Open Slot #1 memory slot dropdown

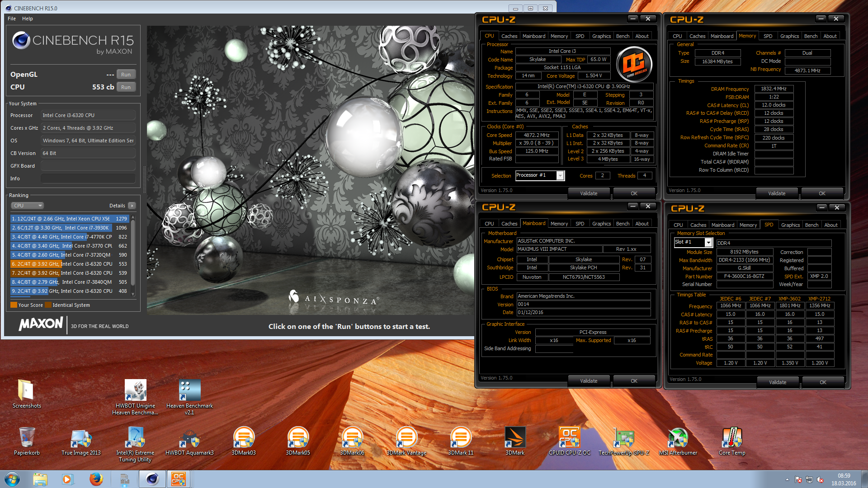point(693,242)
